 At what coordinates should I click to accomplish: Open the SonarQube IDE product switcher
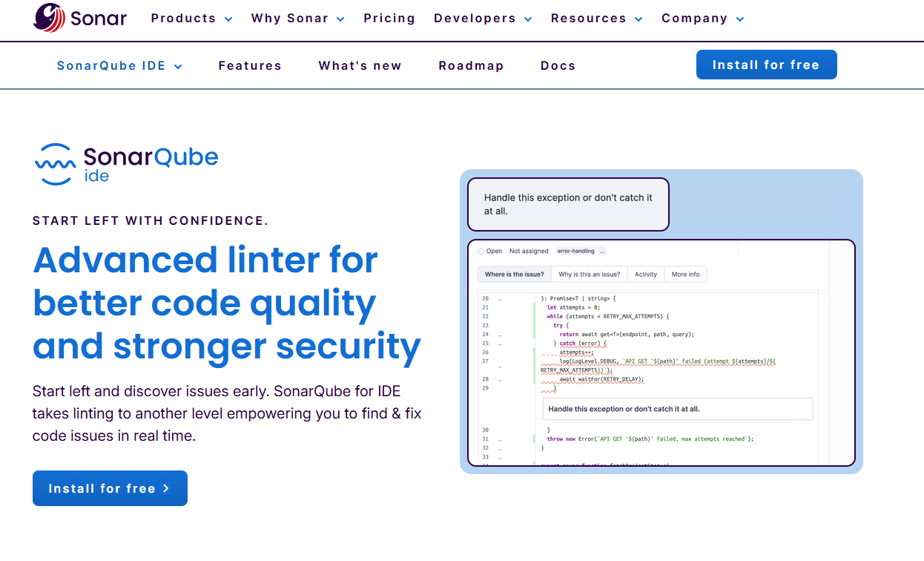(119, 66)
